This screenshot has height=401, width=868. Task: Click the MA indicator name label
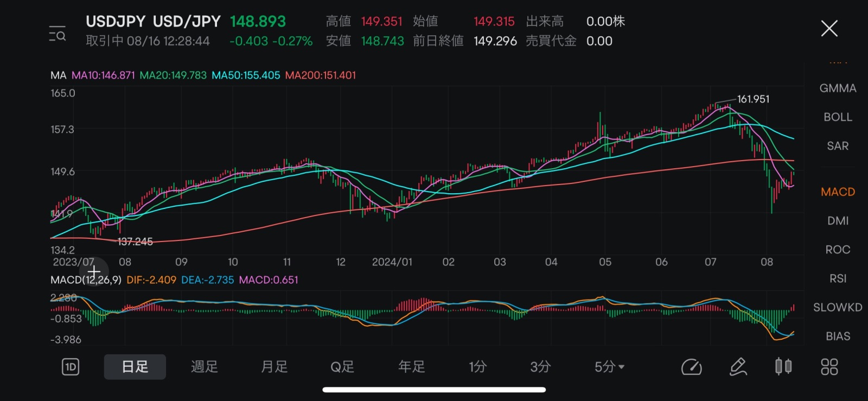pos(58,75)
